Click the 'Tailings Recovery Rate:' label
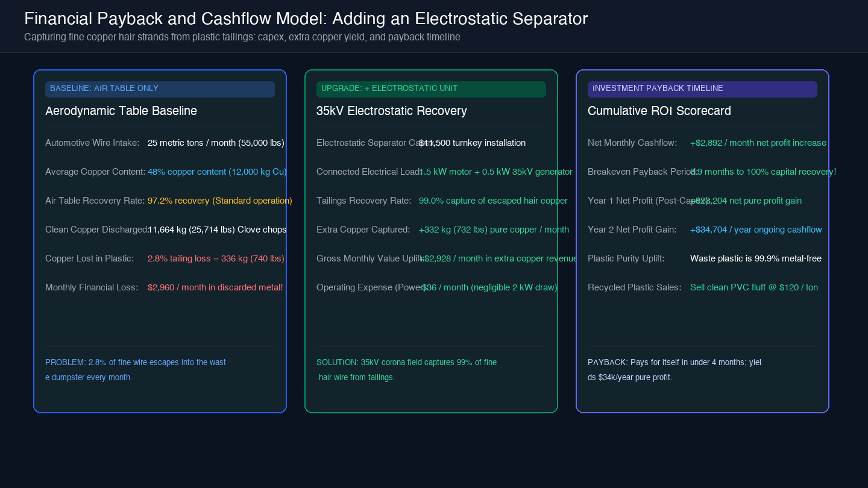This screenshot has height=488, width=868. tap(364, 201)
